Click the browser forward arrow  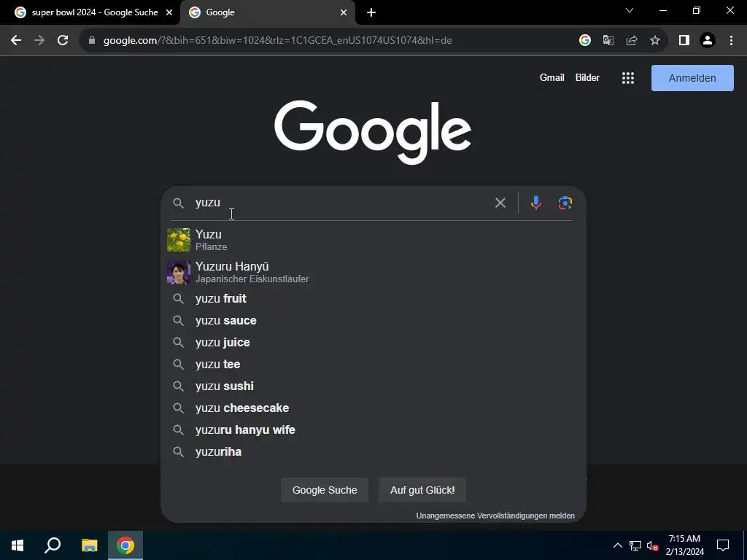(39, 41)
